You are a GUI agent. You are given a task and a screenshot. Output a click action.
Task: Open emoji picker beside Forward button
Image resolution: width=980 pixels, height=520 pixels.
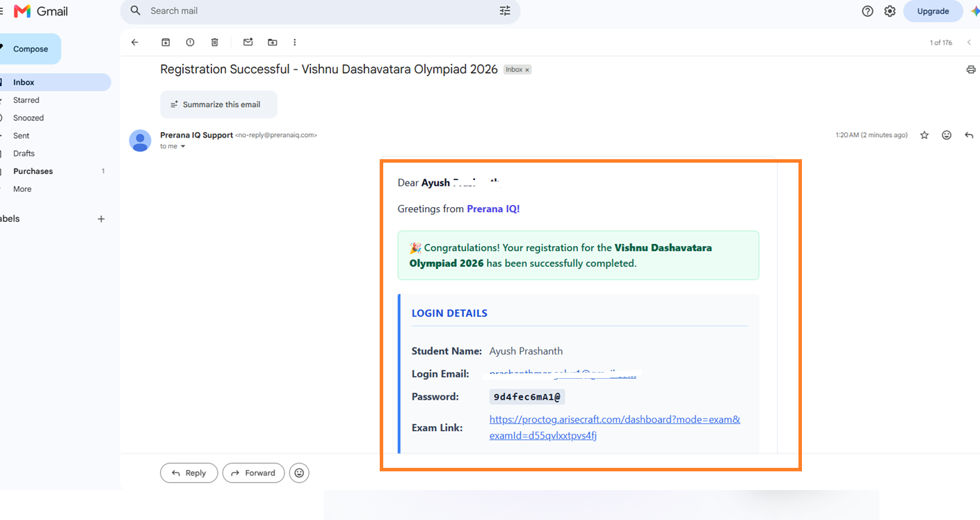click(299, 473)
